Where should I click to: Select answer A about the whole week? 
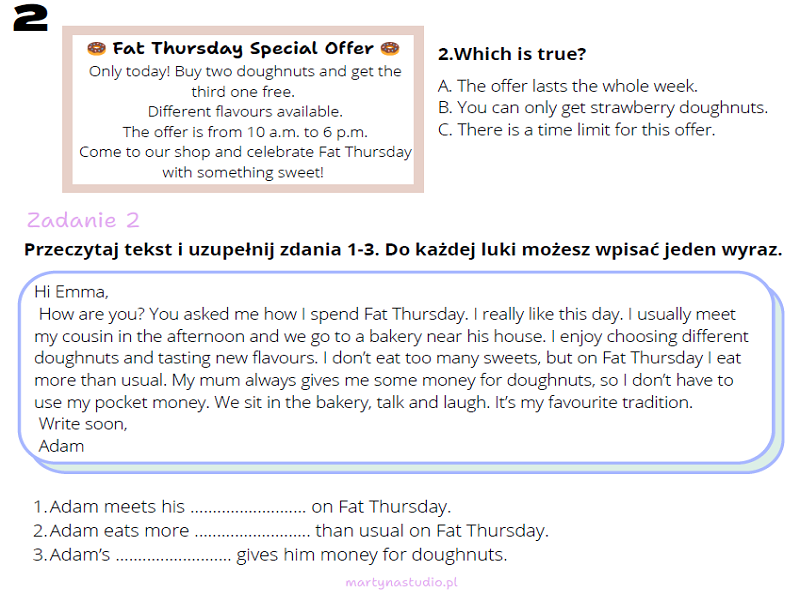568,86
